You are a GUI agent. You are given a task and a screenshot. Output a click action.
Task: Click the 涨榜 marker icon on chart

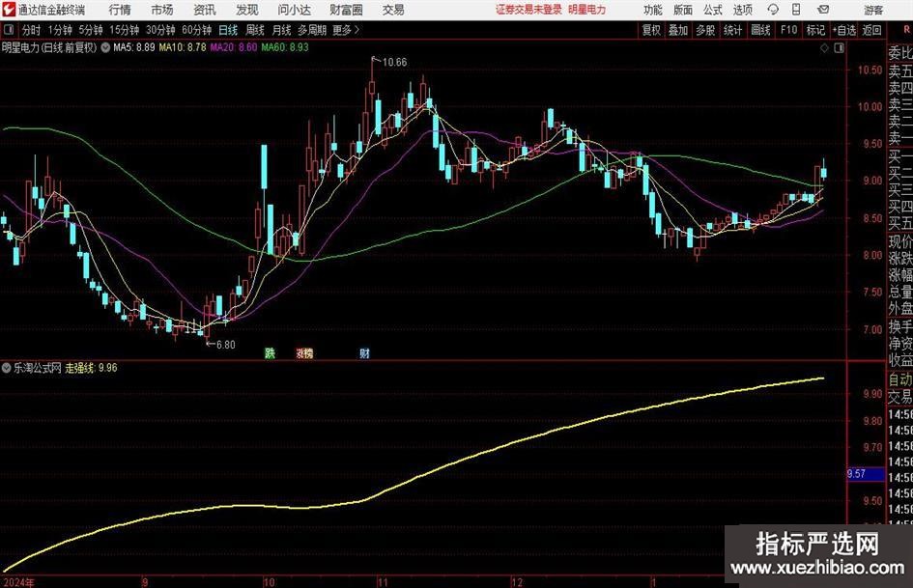click(304, 352)
